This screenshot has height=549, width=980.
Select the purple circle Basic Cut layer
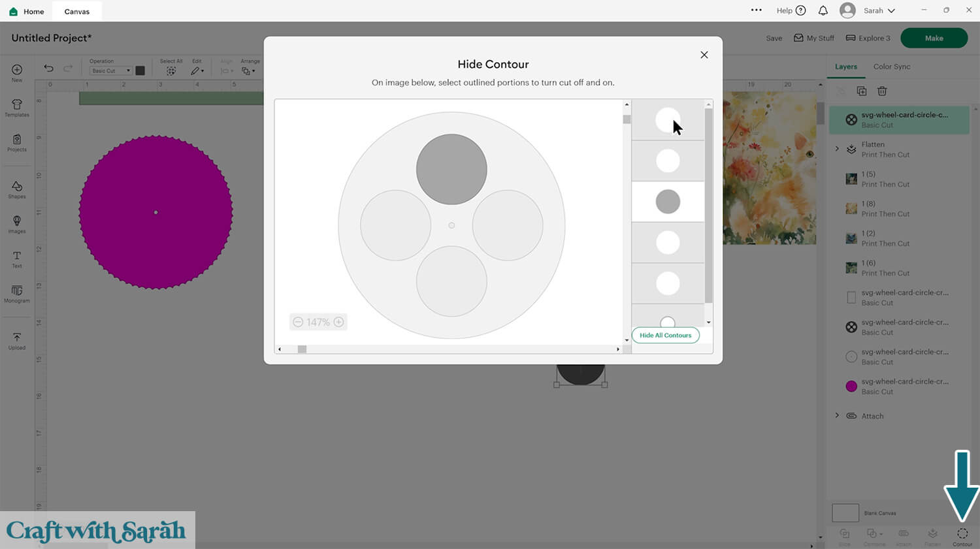tap(899, 386)
